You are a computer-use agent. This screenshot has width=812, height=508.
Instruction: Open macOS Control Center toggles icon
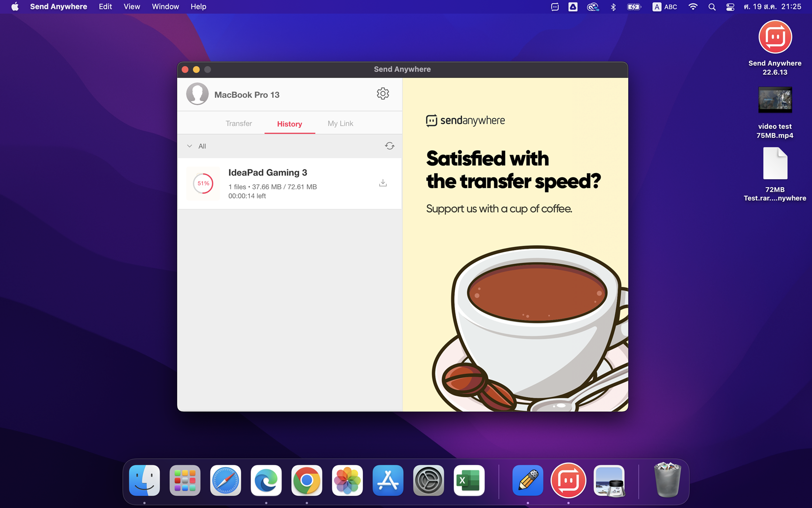coord(730,7)
